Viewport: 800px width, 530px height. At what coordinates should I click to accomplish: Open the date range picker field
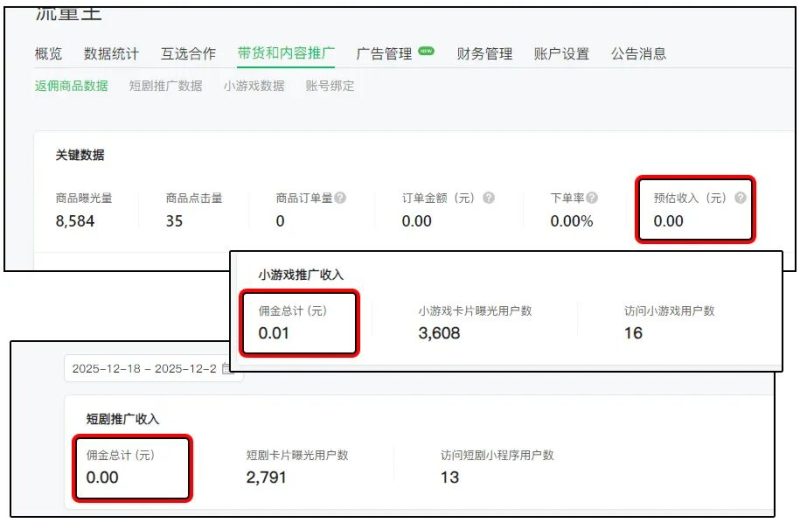coord(153,368)
